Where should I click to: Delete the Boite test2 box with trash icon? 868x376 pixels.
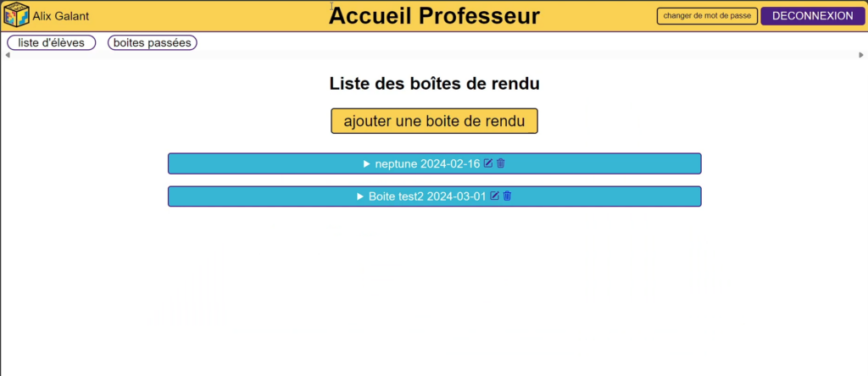click(507, 196)
